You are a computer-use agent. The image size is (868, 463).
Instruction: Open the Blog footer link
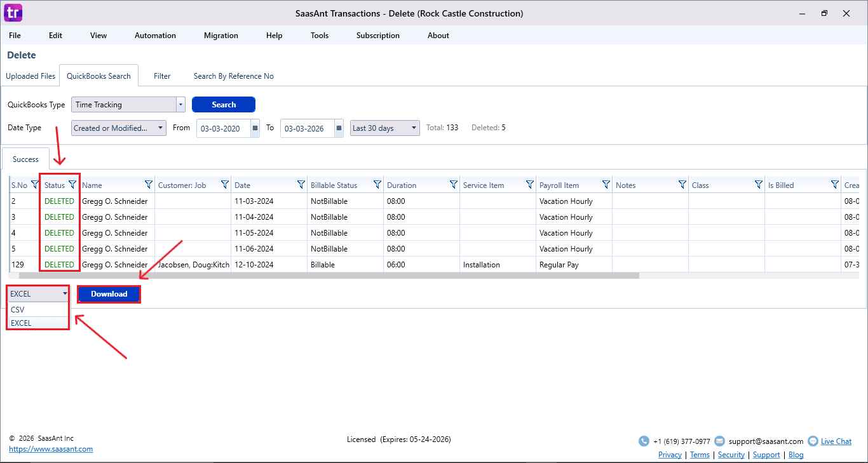(796, 455)
